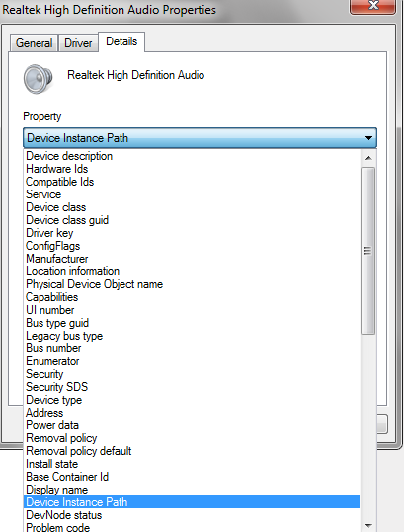Select 'Driver key' in the list

[192, 233]
